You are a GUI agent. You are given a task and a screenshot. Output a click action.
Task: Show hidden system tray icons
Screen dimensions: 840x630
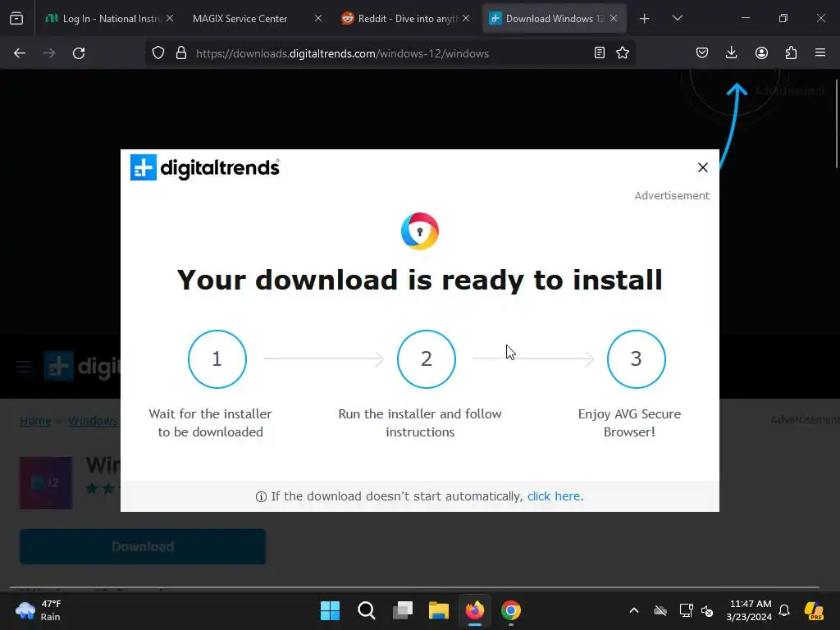(x=634, y=610)
